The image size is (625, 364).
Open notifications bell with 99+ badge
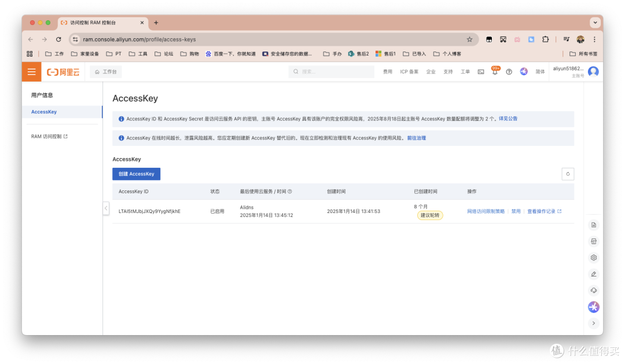[x=495, y=71]
